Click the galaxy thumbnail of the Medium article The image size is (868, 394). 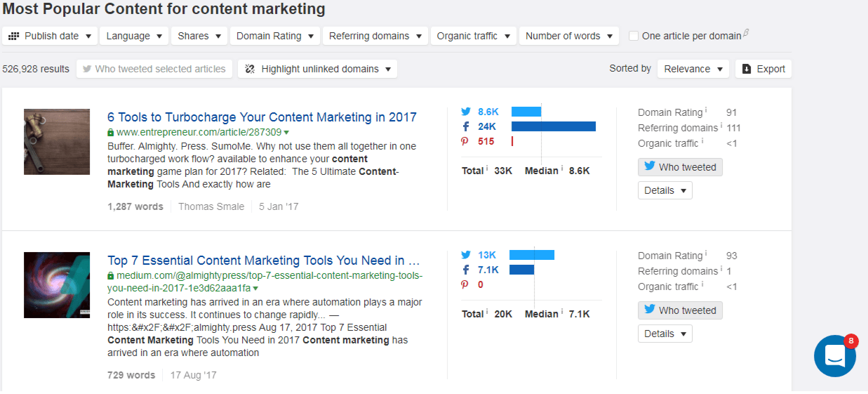point(57,285)
